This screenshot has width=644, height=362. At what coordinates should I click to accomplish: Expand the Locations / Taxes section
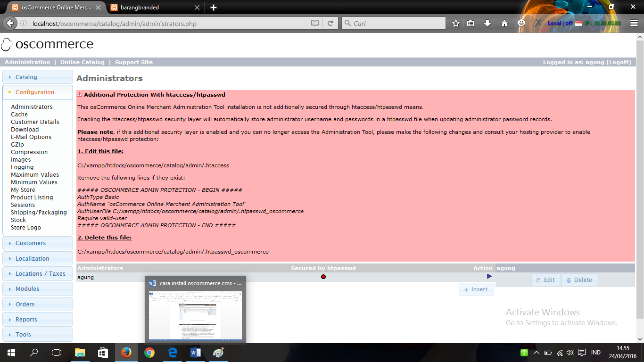tap(38, 273)
